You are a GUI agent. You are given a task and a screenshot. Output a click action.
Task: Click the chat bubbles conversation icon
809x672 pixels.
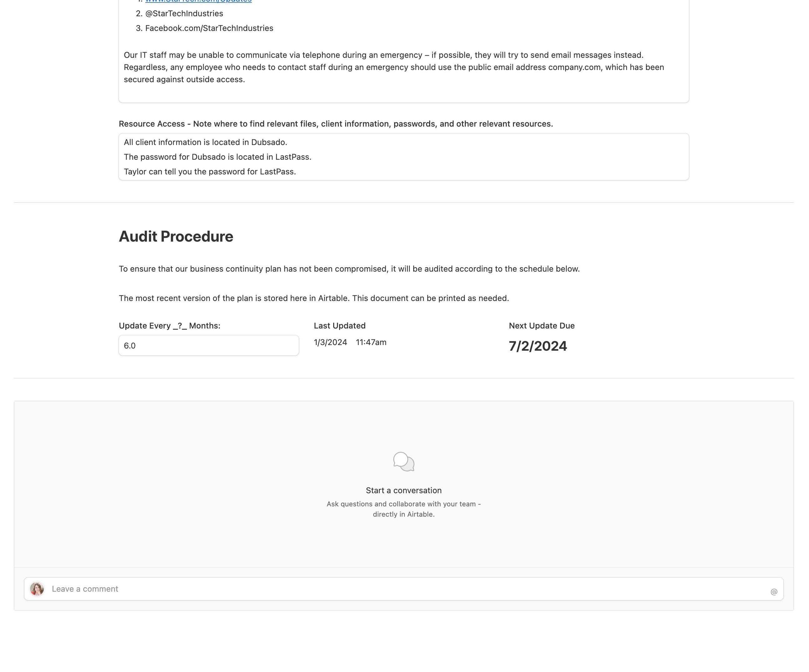[x=404, y=461]
